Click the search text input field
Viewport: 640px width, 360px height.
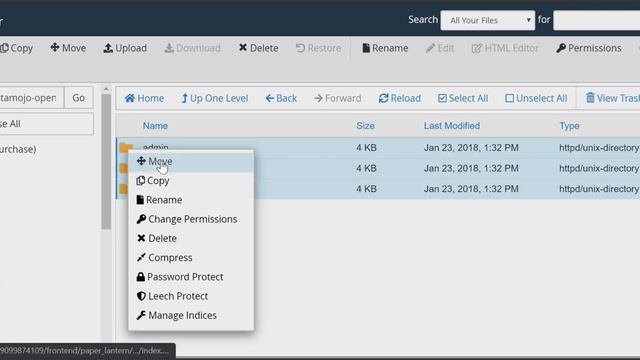coord(596,20)
